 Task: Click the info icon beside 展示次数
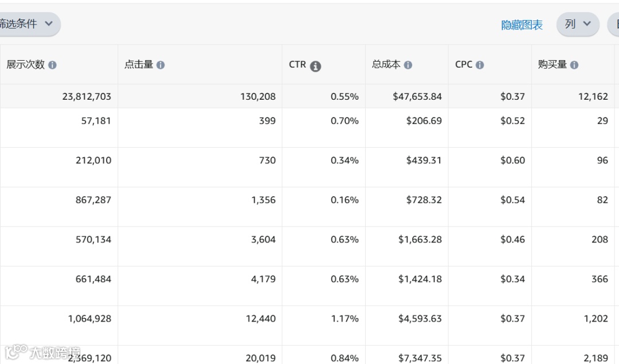coord(52,65)
